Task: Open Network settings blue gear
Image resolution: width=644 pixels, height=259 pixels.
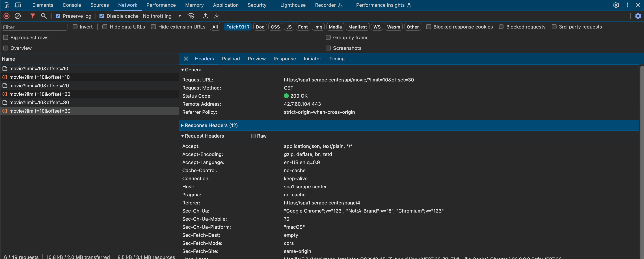Action: [638, 16]
